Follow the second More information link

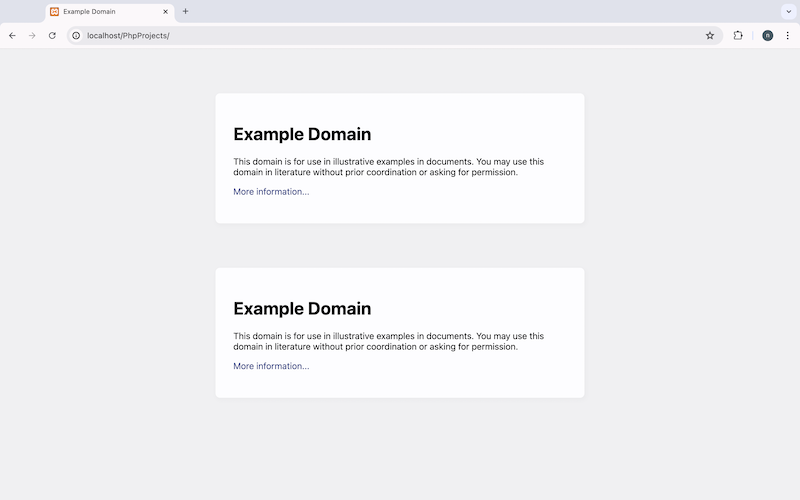(271, 366)
